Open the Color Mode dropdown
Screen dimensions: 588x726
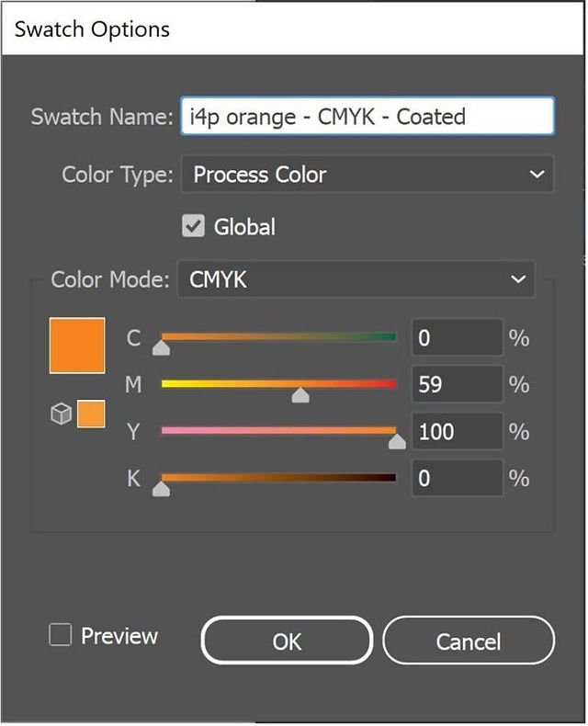tap(356, 279)
